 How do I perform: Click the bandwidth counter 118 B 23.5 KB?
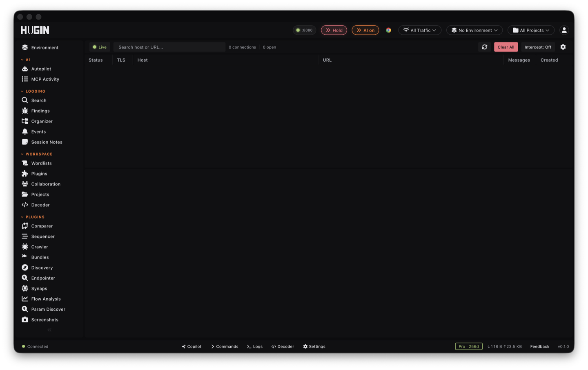click(505, 346)
